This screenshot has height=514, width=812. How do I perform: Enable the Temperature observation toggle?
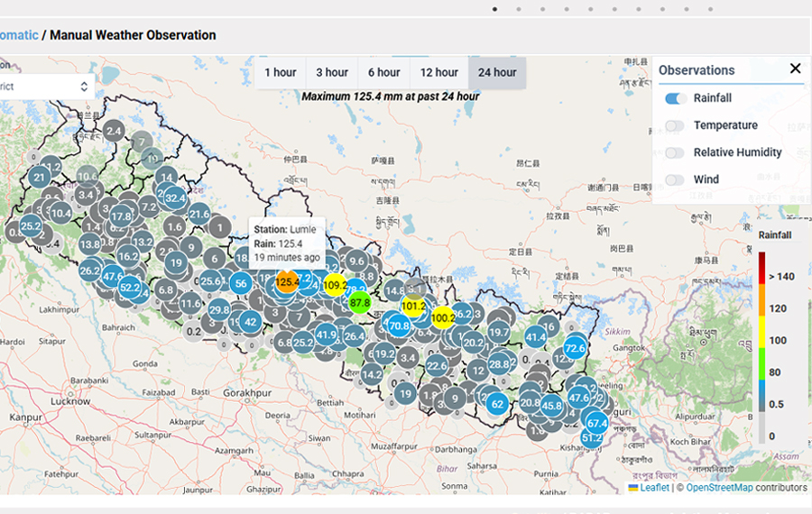point(675,125)
